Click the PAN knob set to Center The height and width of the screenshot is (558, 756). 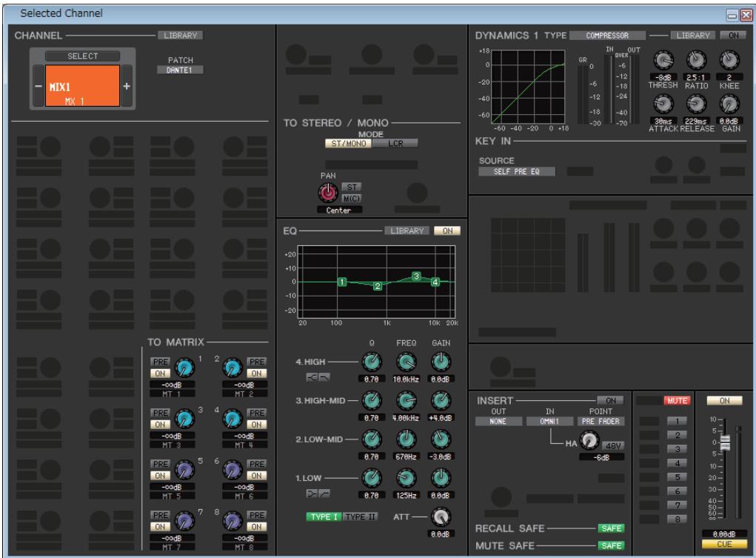pyautogui.click(x=328, y=193)
